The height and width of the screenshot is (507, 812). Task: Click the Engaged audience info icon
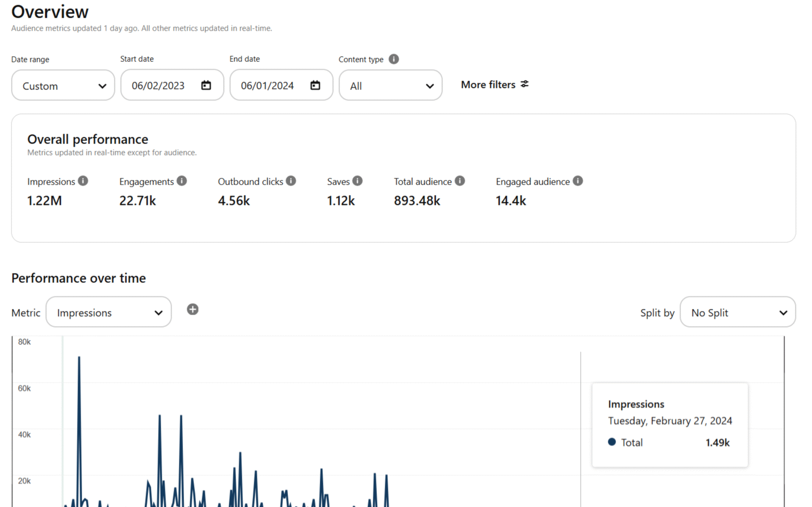[578, 181]
